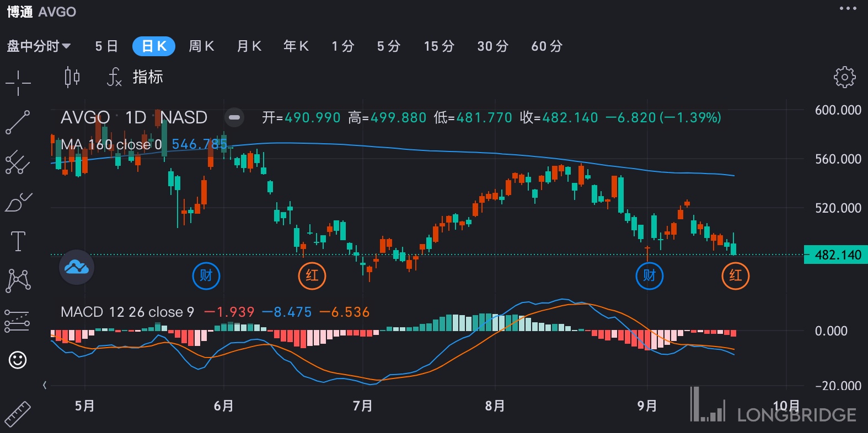Switch to the 年K yearly tab
The height and width of the screenshot is (433, 868).
[x=296, y=46]
